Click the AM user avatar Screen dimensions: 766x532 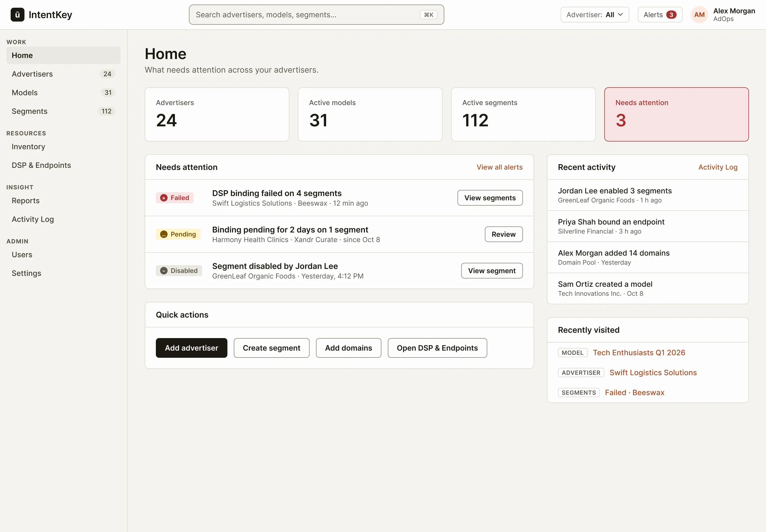[699, 15]
